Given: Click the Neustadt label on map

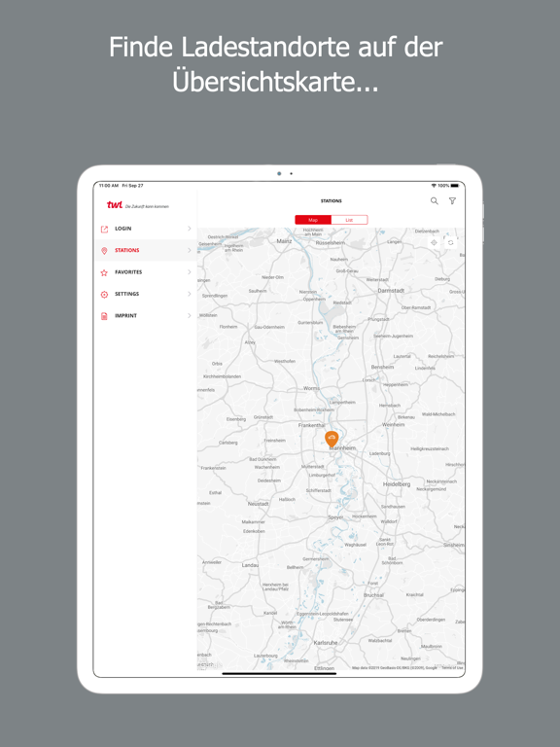Looking at the screenshot, I should 258,504.
